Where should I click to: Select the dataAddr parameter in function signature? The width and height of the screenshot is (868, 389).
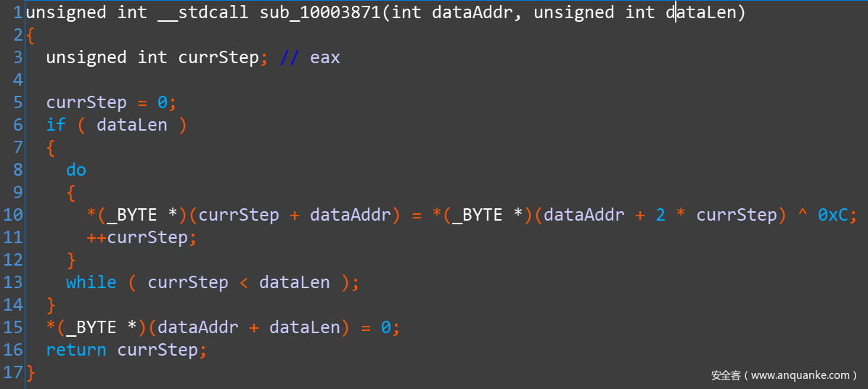click(x=472, y=13)
